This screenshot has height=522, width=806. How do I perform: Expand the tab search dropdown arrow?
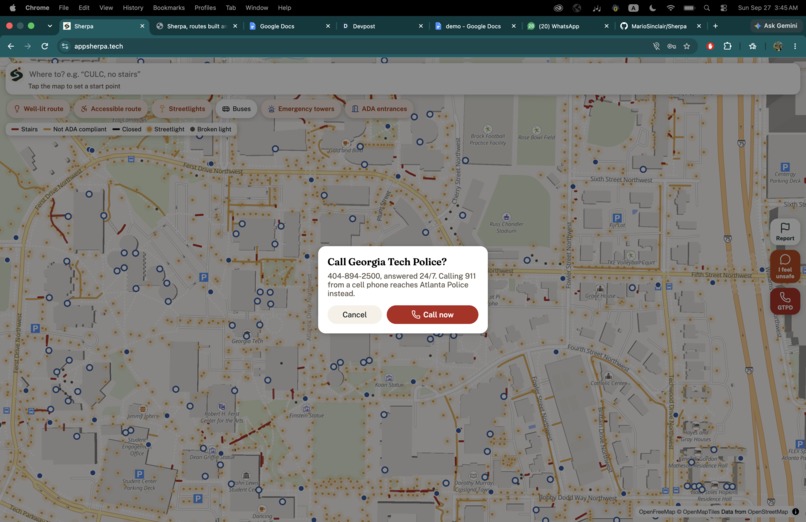pyautogui.click(x=49, y=26)
